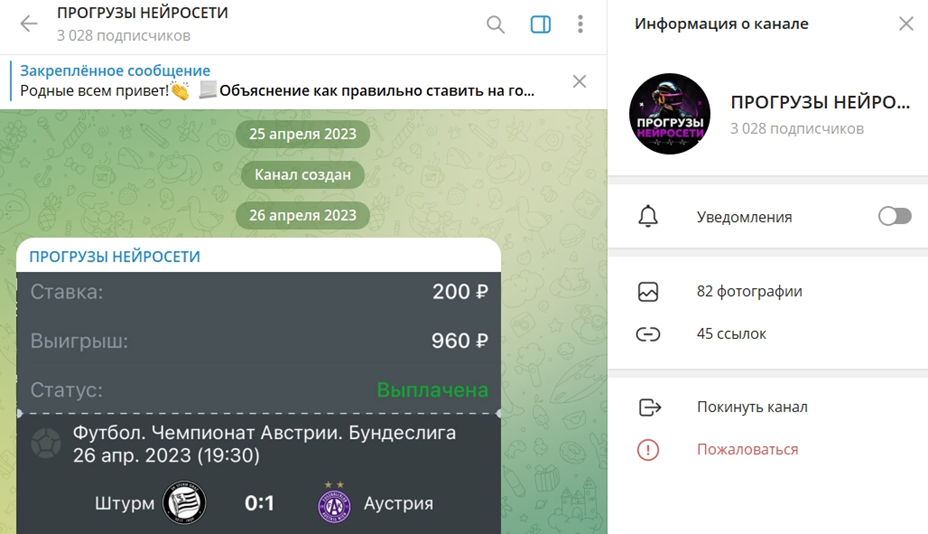The image size is (928, 534).
Task: Open search in the channel
Action: [x=495, y=24]
